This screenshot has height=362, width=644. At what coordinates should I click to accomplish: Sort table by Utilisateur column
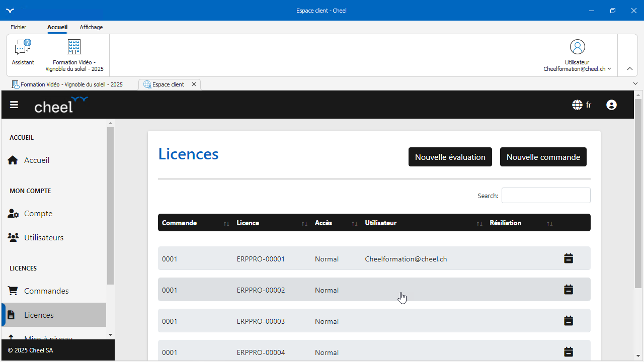click(479, 224)
